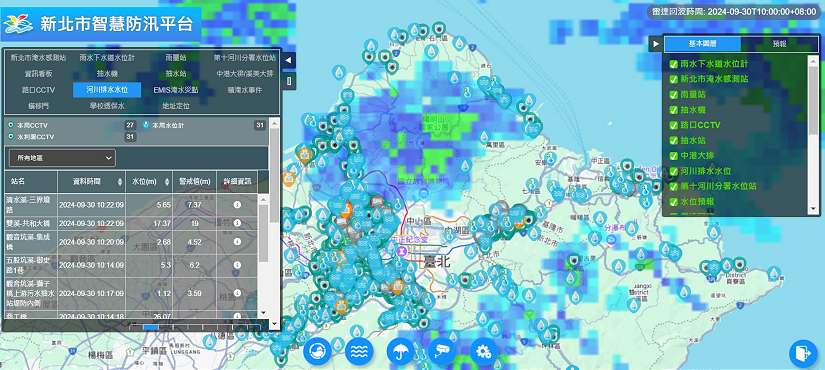Screen dimensions: 825x370
Task: Disable the 河川排水水位 layer checkbox
Action: 673,171
